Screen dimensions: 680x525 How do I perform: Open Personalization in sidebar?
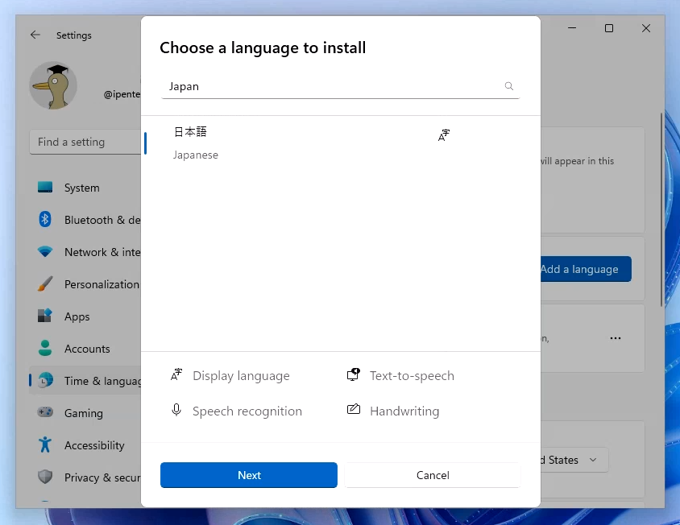pos(85,284)
